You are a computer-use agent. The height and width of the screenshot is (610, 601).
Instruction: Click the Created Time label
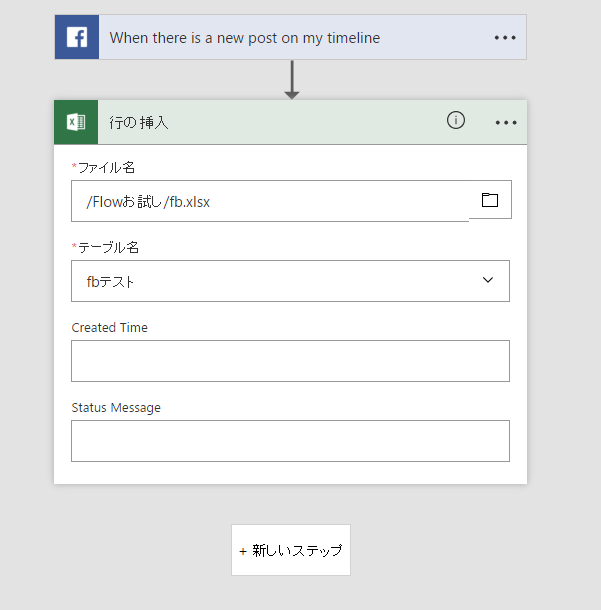[110, 328]
